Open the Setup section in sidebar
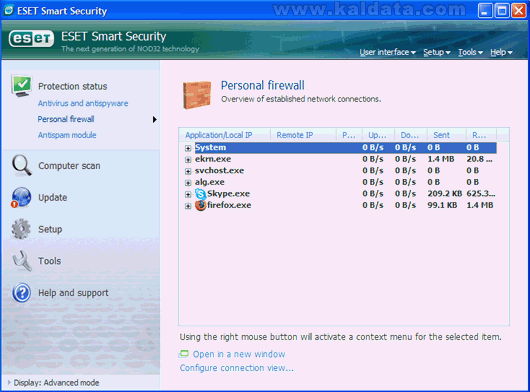 tap(50, 229)
